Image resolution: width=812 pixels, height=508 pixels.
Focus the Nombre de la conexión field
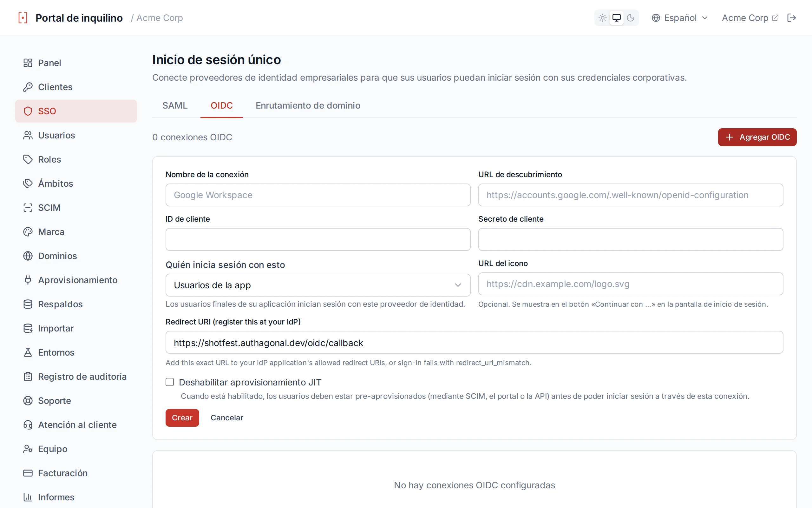pyautogui.click(x=318, y=195)
